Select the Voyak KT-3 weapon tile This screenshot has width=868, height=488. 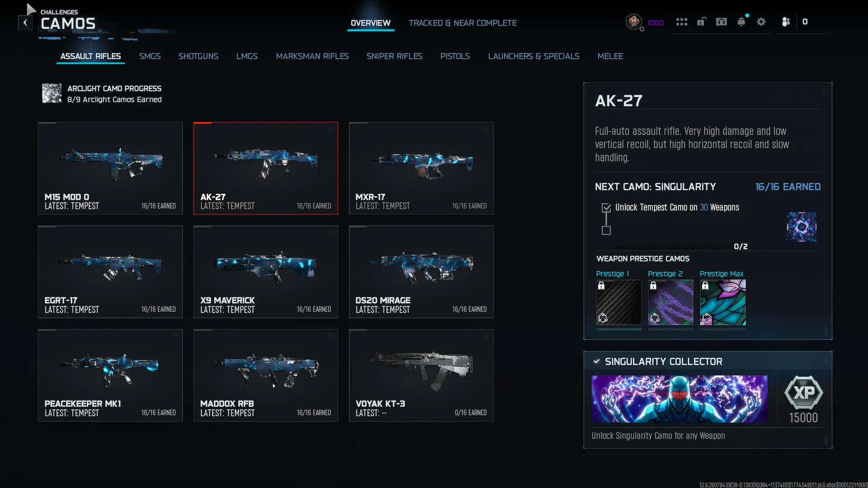click(x=421, y=375)
